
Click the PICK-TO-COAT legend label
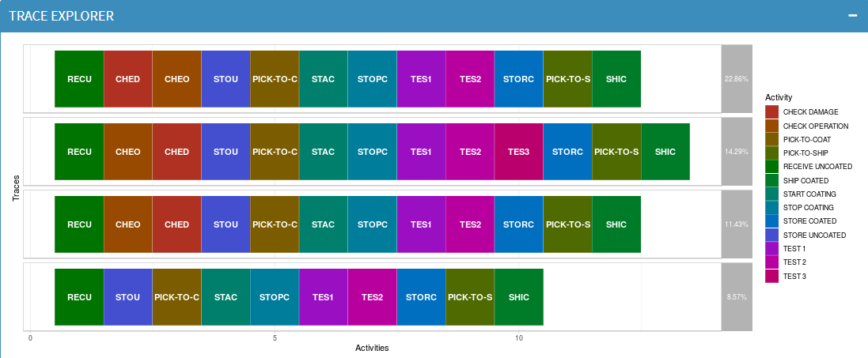point(806,139)
